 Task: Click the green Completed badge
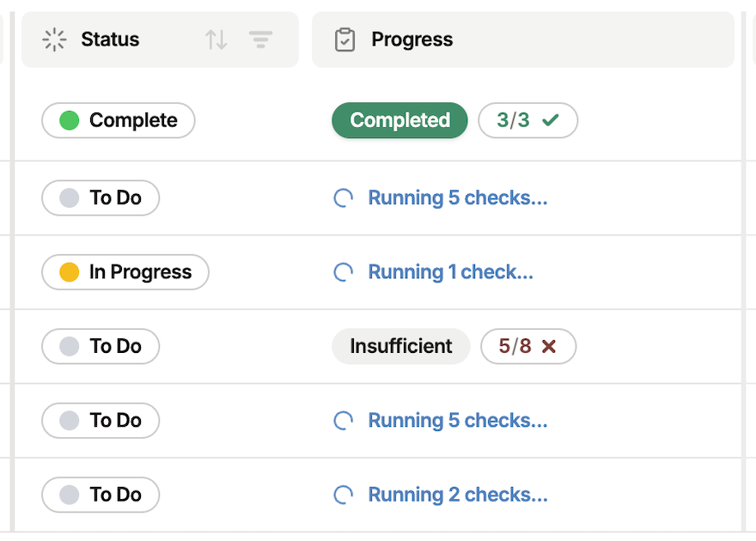click(x=399, y=120)
